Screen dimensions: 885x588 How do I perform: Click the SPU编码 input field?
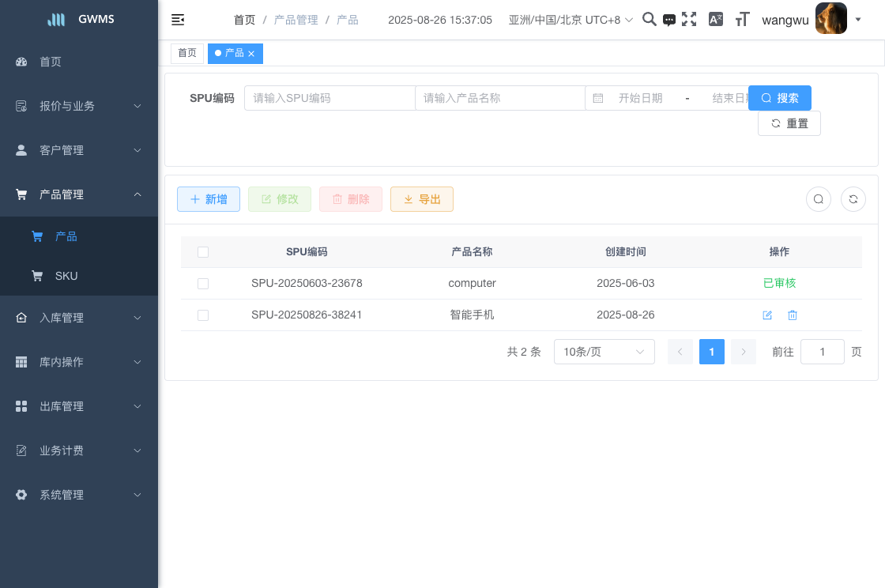tap(330, 98)
